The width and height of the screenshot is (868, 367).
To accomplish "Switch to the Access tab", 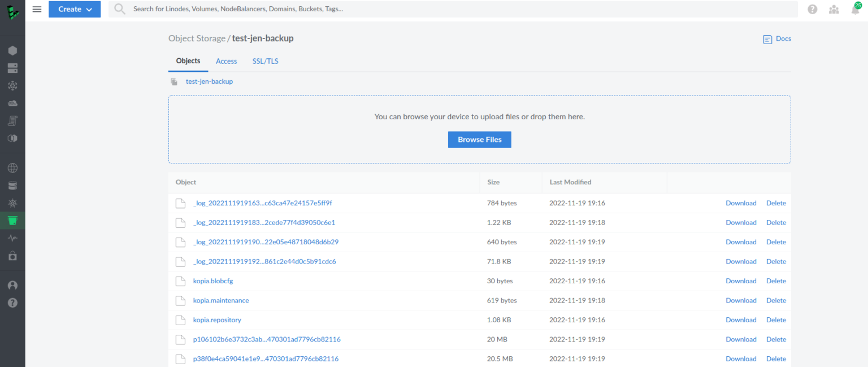I will [x=226, y=61].
